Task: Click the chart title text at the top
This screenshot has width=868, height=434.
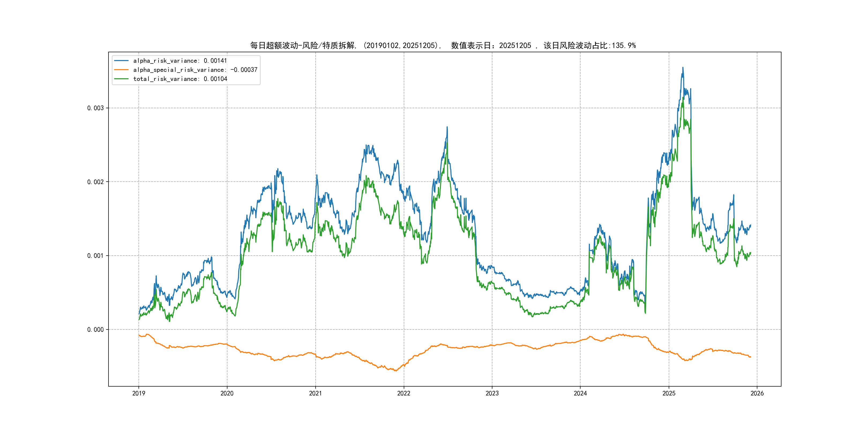Action: [x=443, y=46]
